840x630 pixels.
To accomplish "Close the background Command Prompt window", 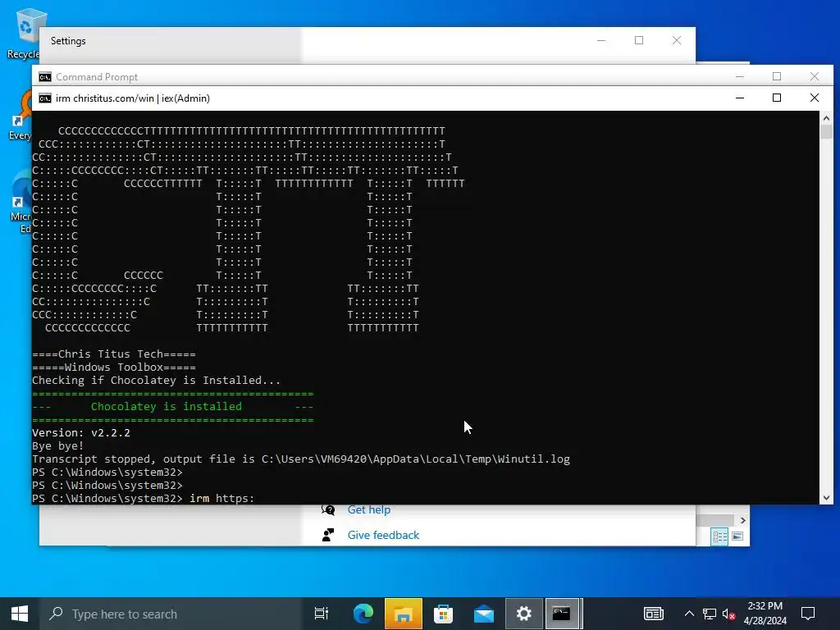I will click(x=815, y=76).
